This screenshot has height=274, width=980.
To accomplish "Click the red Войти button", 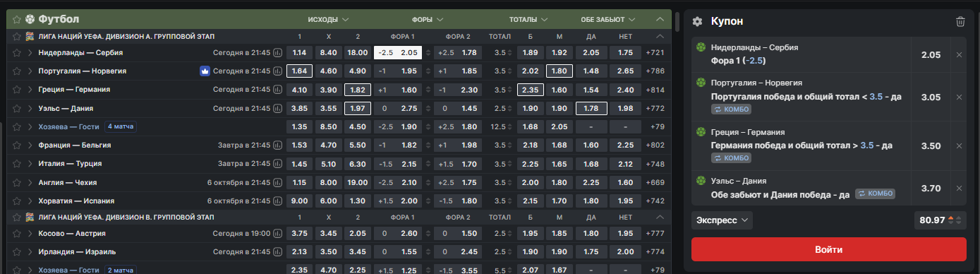I will [828, 250].
